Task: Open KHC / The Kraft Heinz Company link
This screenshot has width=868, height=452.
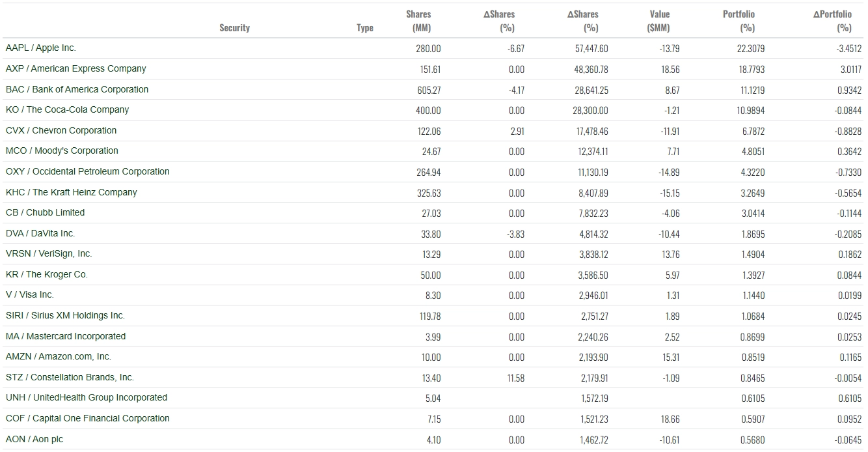Action: point(72,192)
